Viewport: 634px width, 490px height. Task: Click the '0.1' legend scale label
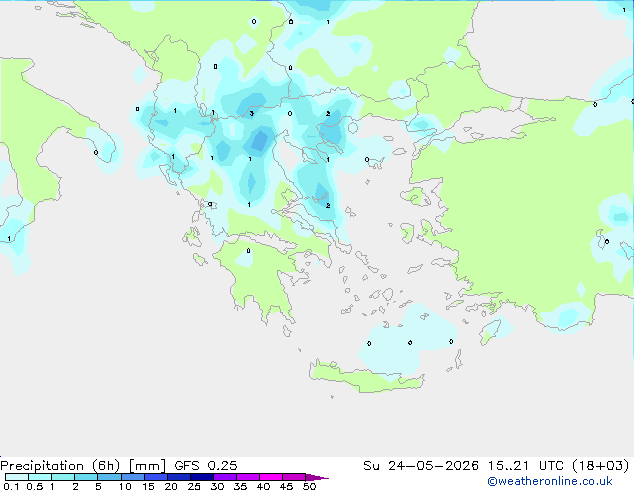pyautogui.click(x=10, y=486)
